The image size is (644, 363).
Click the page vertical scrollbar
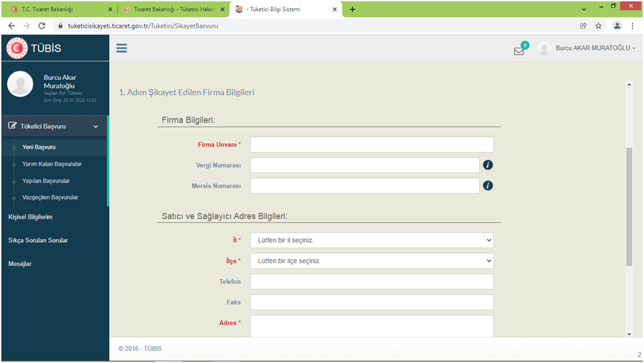(x=629, y=204)
